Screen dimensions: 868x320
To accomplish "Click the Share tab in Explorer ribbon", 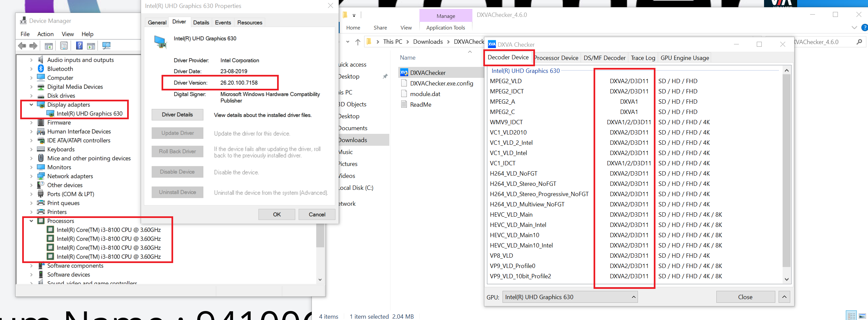I will pyautogui.click(x=380, y=27).
